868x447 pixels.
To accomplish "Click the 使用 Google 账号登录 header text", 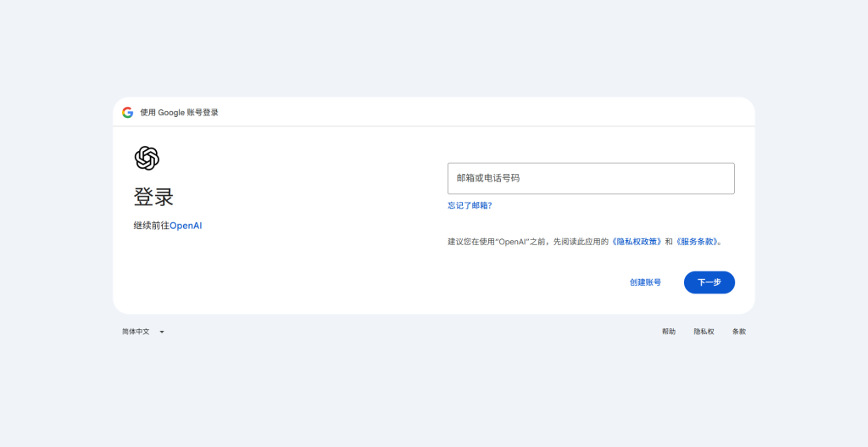I will 179,113.
